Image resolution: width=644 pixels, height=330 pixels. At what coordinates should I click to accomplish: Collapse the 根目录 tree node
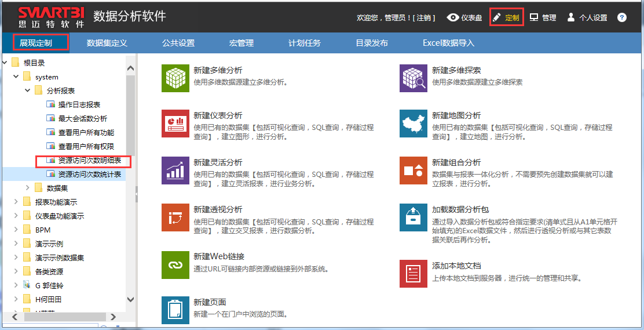click(x=5, y=63)
